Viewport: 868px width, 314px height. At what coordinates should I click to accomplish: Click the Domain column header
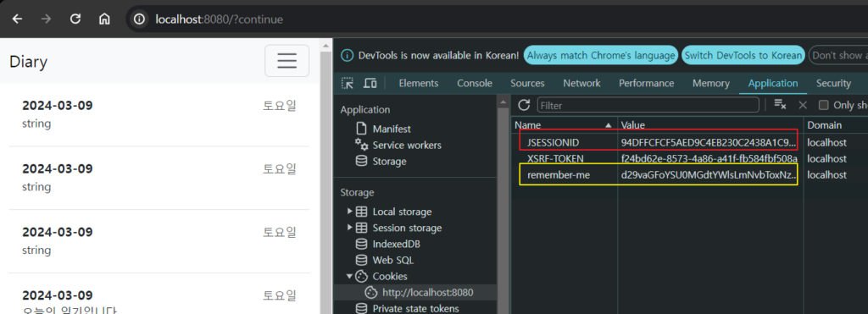836,125
